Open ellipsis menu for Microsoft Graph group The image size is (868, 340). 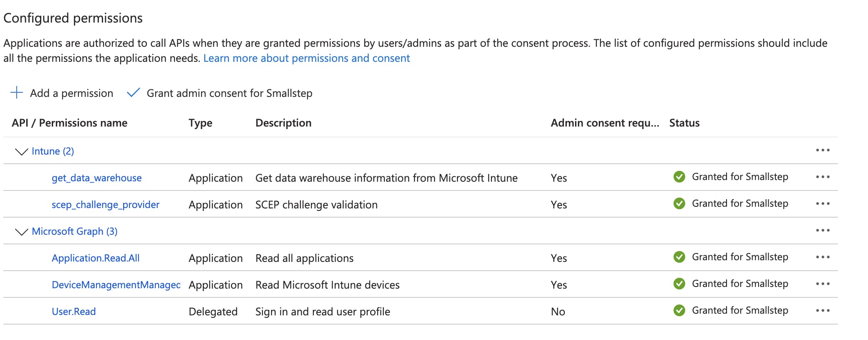click(x=823, y=231)
